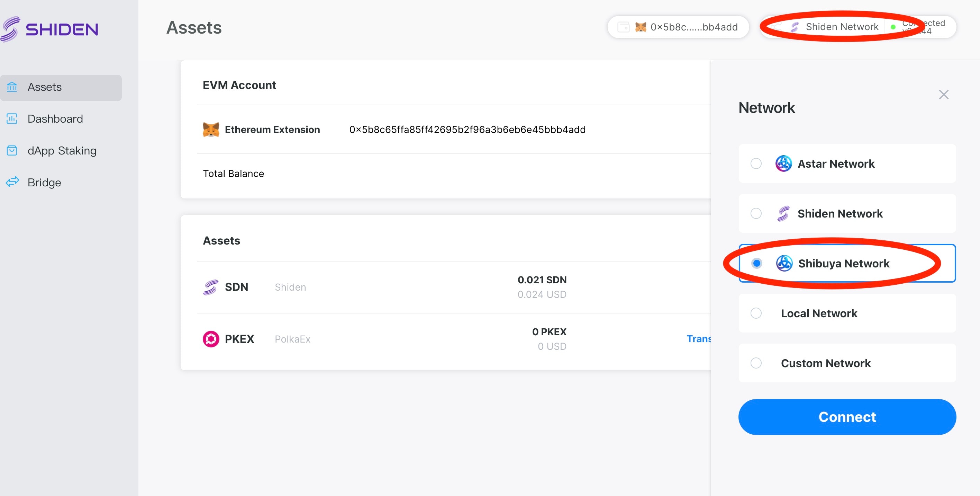Open the Dashboard menu item
The width and height of the screenshot is (980, 496).
pos(55,119)
